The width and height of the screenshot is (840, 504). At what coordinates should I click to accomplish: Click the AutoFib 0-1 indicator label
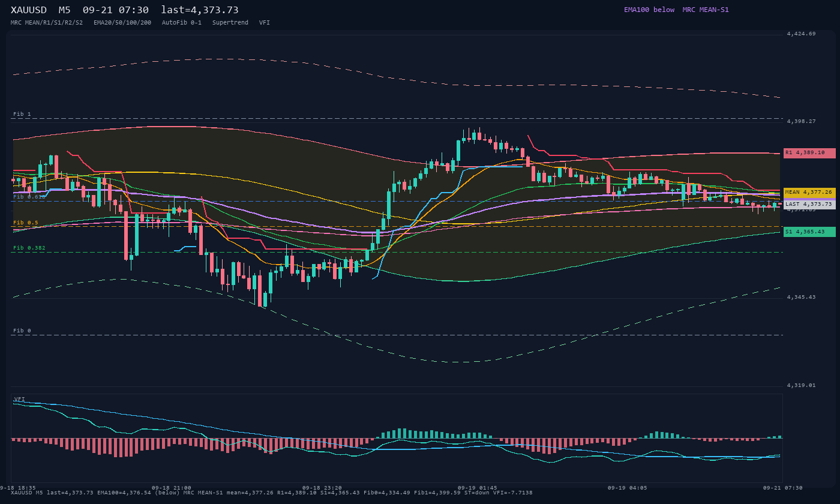click(x=182, y=23)
